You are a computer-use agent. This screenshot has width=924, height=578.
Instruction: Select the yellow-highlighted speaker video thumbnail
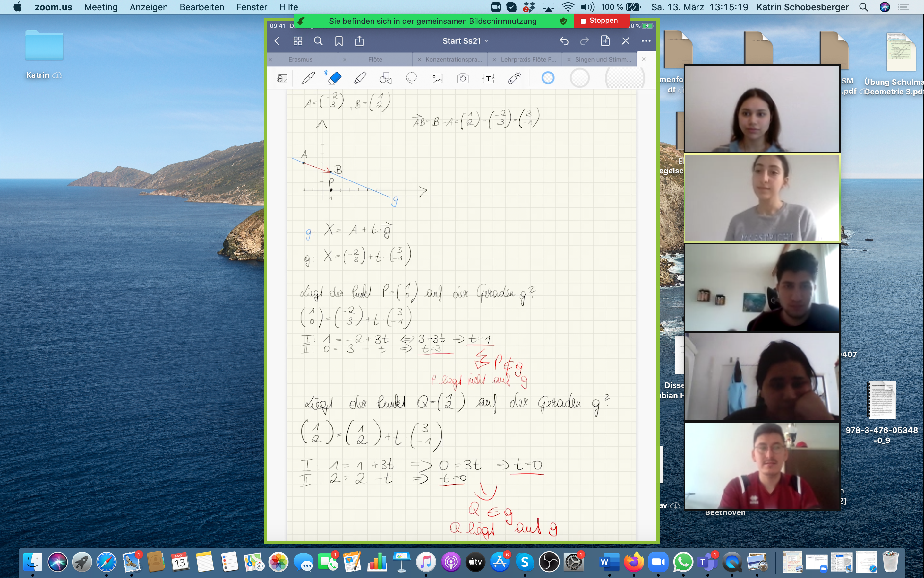[x=762, y=198]
